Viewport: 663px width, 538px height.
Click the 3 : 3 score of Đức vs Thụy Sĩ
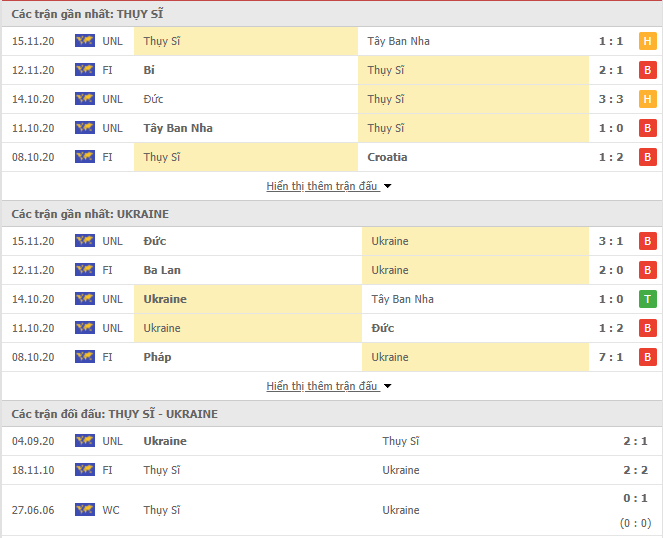[611, 99]
